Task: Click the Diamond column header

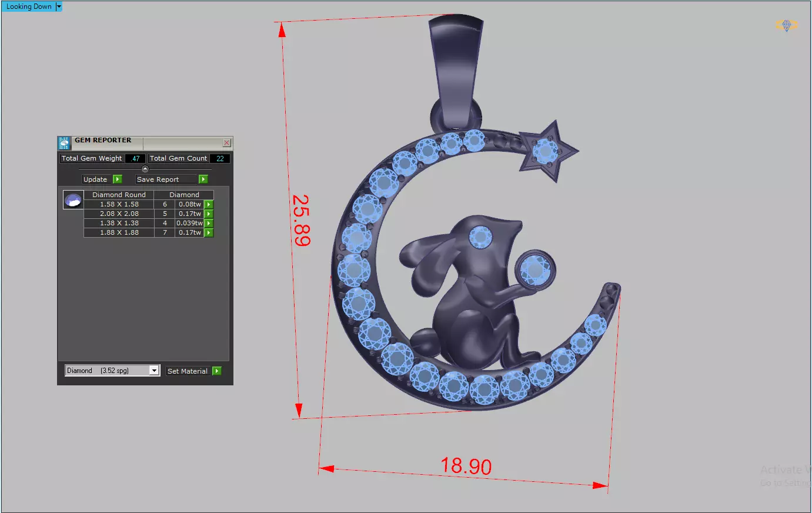Action: click(x=184, y=195)
